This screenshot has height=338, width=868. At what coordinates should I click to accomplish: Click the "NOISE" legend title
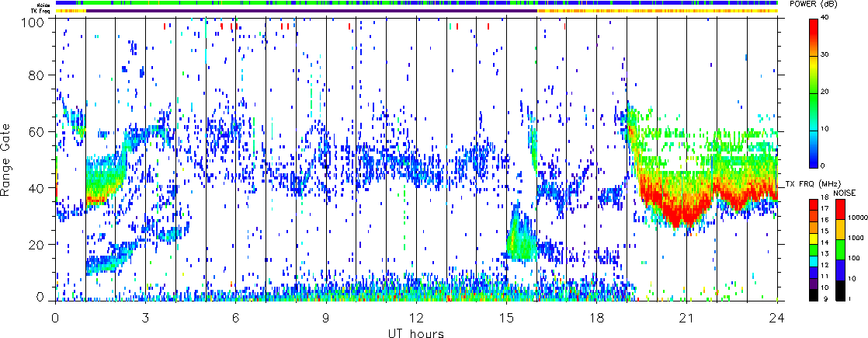(844, 193)
